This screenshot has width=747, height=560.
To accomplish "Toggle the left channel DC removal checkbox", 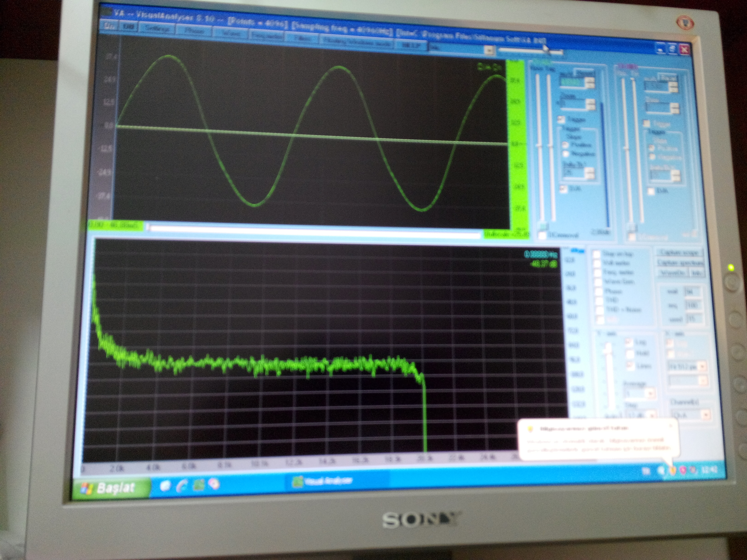I will click(542, 235).
